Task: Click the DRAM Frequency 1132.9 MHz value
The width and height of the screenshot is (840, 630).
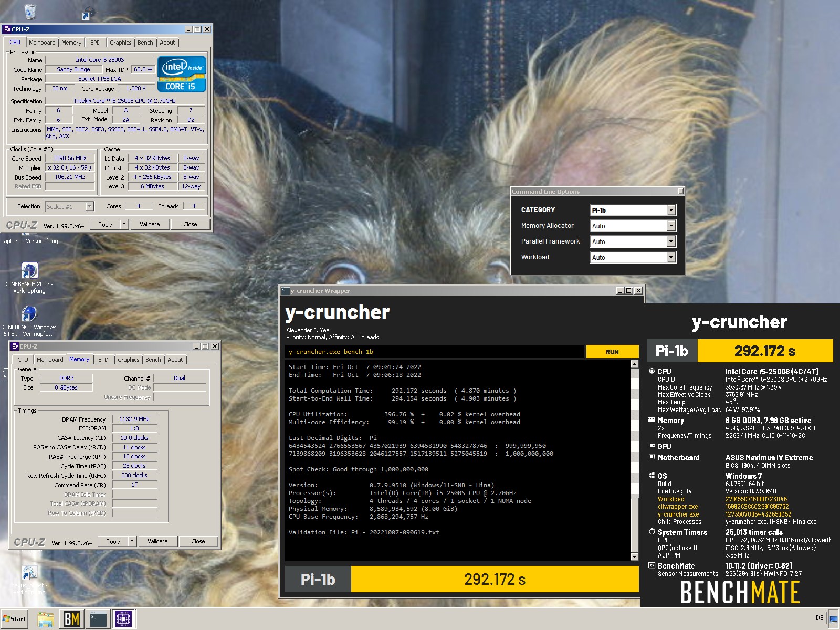Action: [x=134, y=419]
